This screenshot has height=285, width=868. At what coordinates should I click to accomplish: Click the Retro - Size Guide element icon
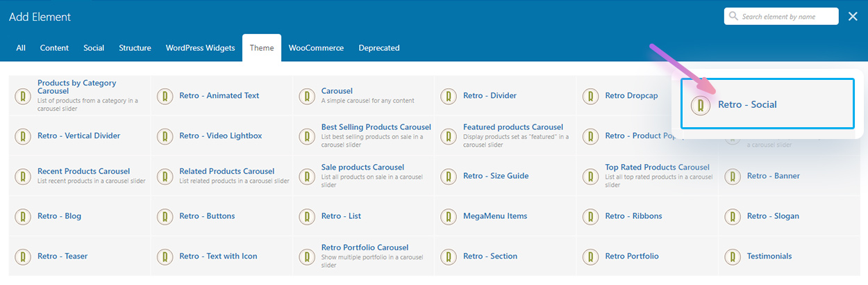pos(449,176)
